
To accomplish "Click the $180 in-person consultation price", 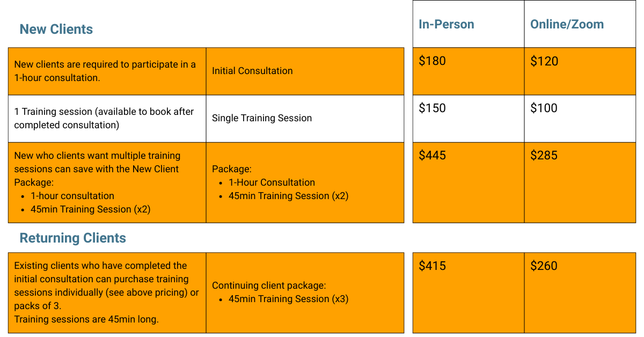I will tap(432, 61).
